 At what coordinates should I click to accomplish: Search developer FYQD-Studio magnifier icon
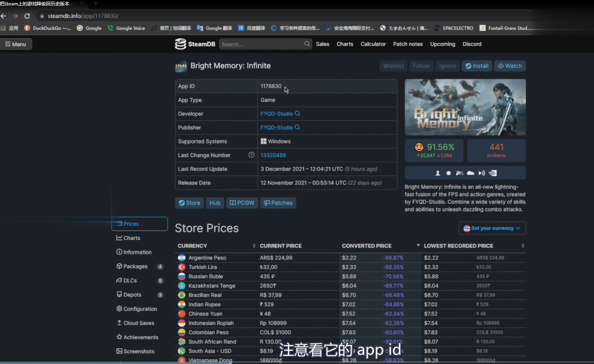click(x=297, y=114)
